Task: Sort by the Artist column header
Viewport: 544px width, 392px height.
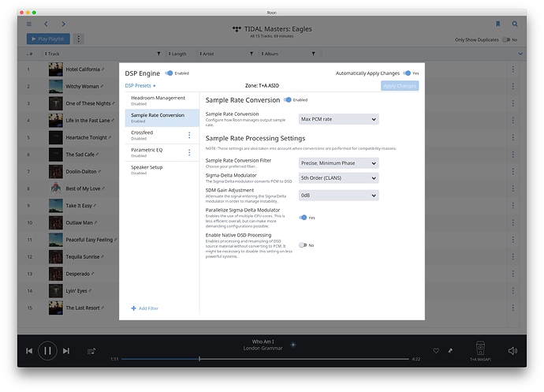Action: click(207, 54)
